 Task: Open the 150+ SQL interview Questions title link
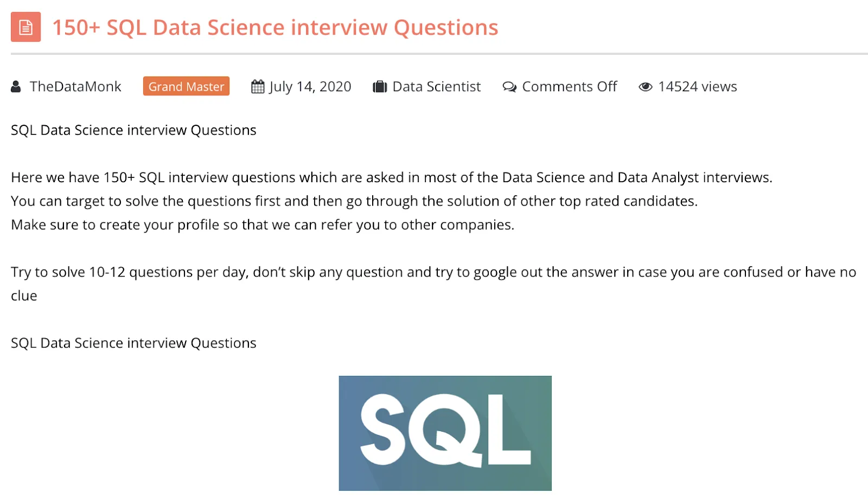click(275, 27)
